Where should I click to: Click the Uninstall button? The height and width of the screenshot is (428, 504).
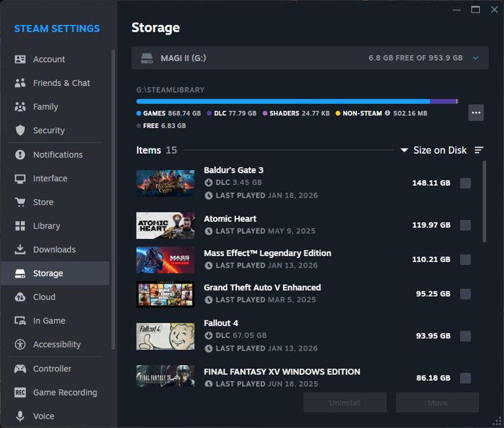pyautogui.click(x=345, y=402)
